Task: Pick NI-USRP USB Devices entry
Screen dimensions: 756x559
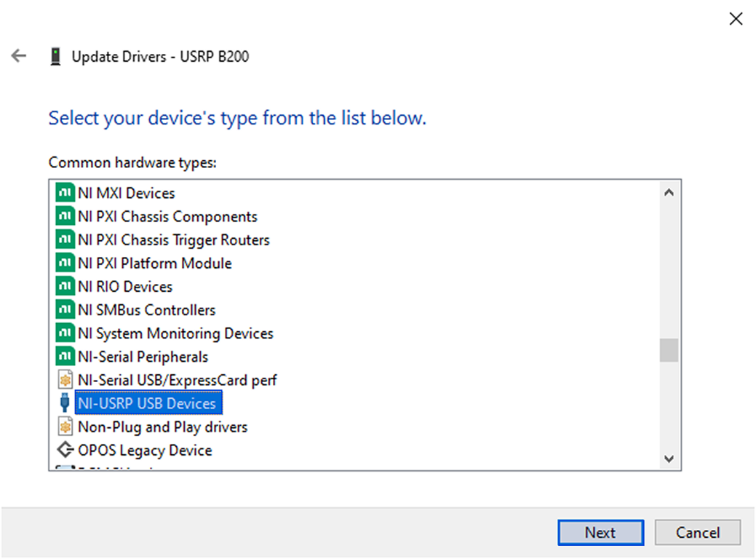Action: 146,403
